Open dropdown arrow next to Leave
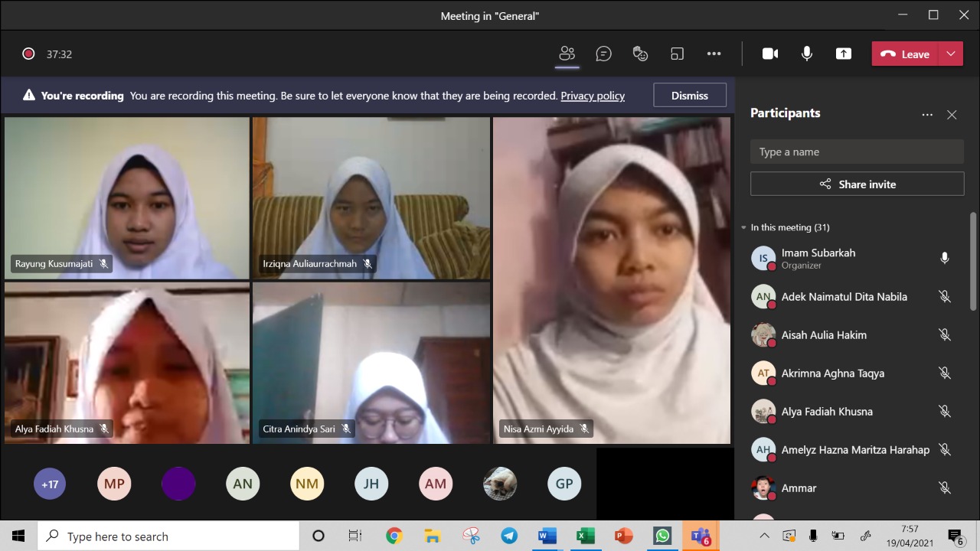980x551 pixels. coord(951,54)
